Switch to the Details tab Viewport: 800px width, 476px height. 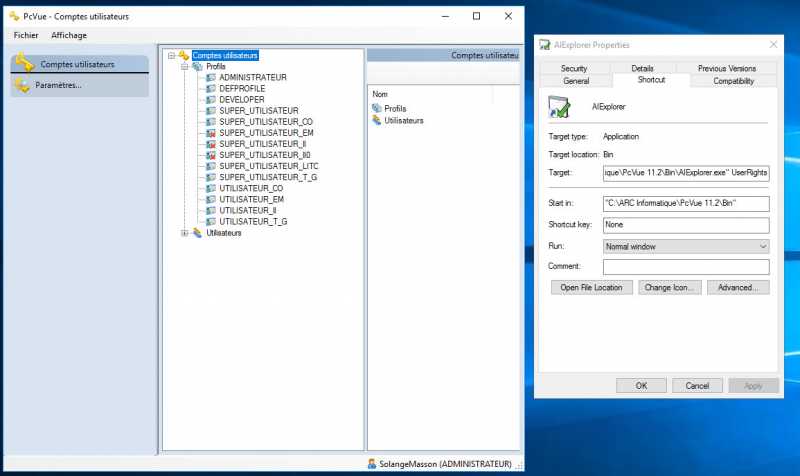coord(642,68)
